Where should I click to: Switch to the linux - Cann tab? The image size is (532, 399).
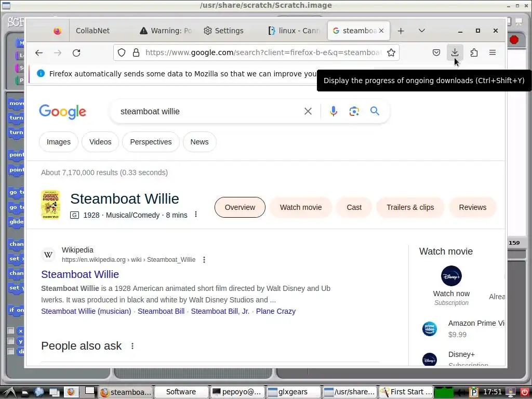click(293, 31)
